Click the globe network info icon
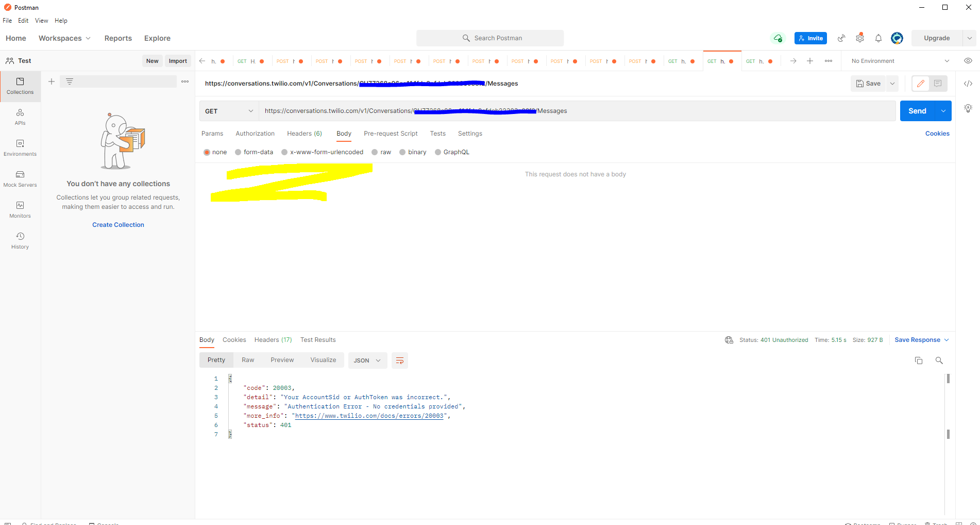The width and height of the screenshot is (980, 525). pos(729,340)
